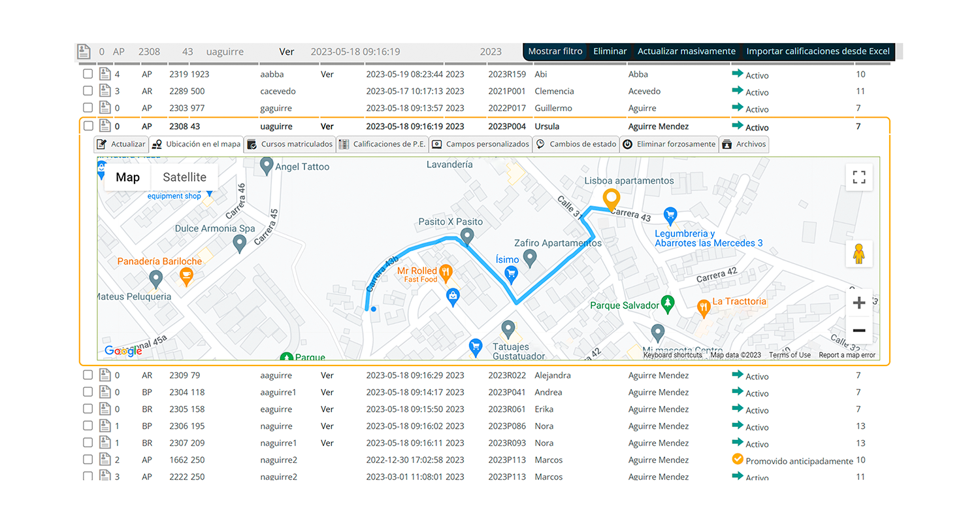Image resolution: width=980 pixels, height=523 pixels.
Task: Check the box for Abi Abba row
Action: click(88, 75)
